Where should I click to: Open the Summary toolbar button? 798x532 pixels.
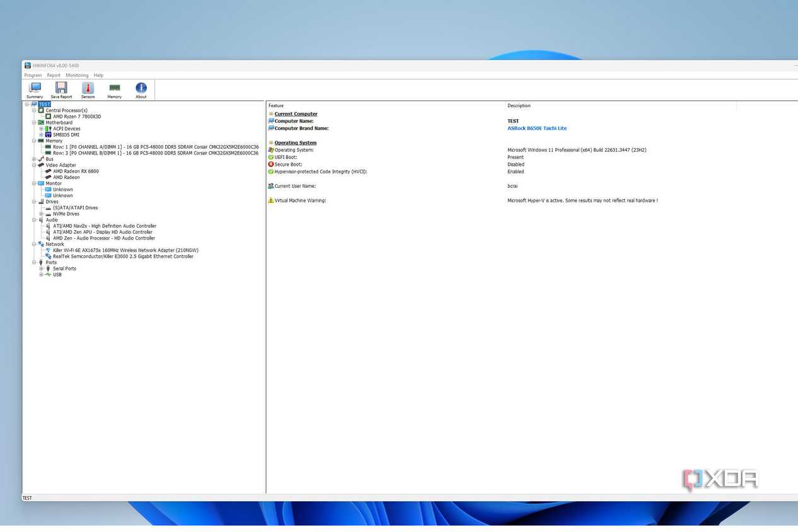[35, 90]
